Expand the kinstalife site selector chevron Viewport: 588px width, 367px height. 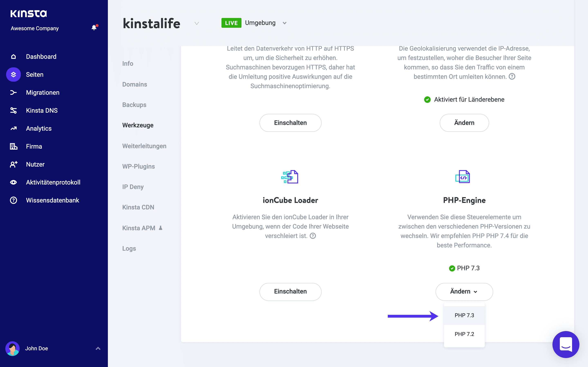pos(197,23)
